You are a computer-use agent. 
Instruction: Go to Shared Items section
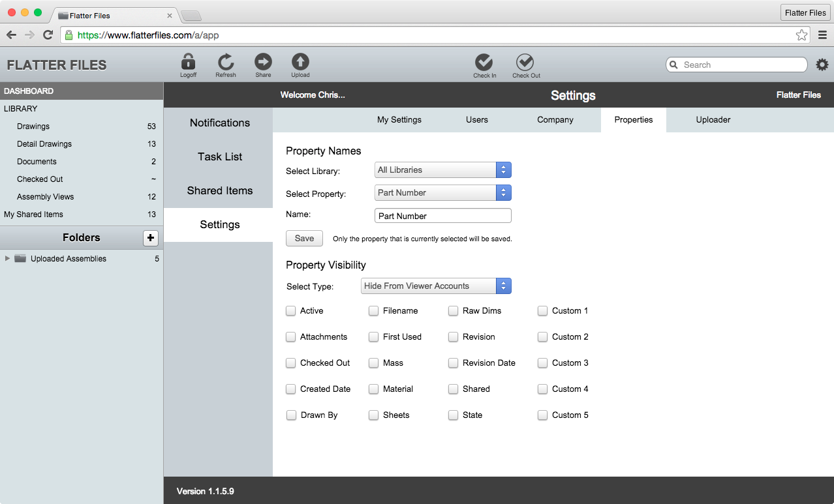pos(219,191)
